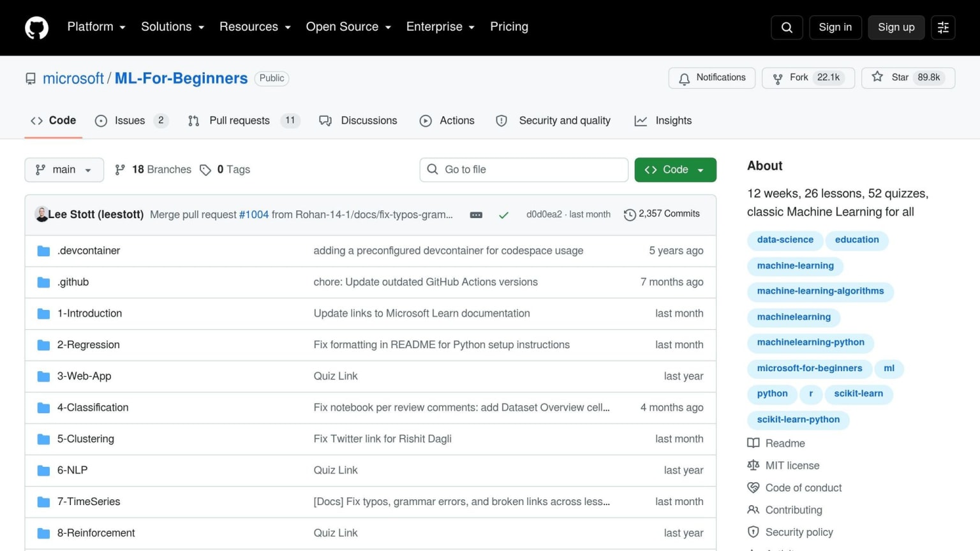
Task: Click the 2-Regression folder icon
Action: click(43, 345)
